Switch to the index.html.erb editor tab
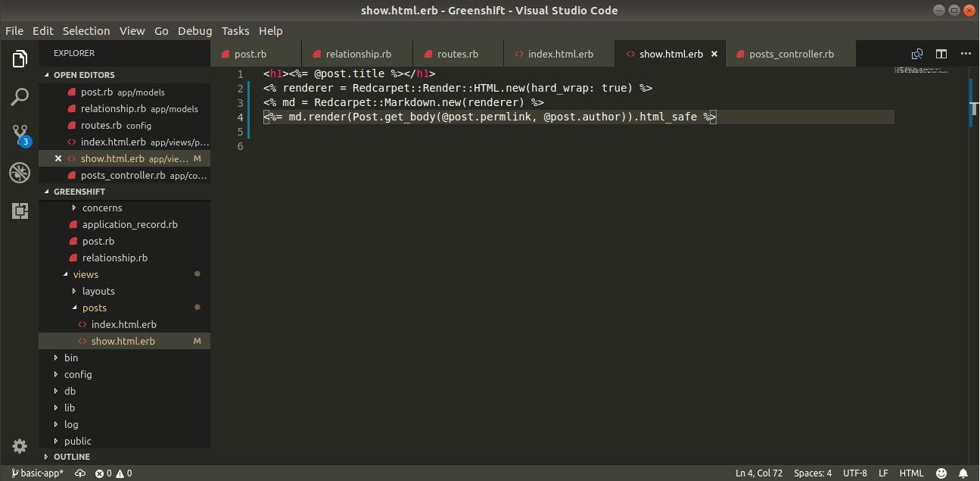The image size is (980, 481). [x=559, y=54]
